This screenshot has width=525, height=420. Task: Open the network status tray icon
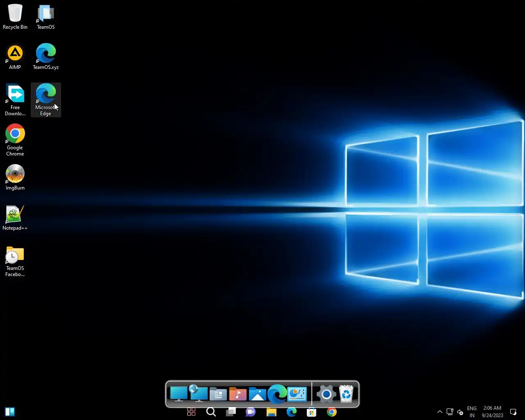[450, 412]
